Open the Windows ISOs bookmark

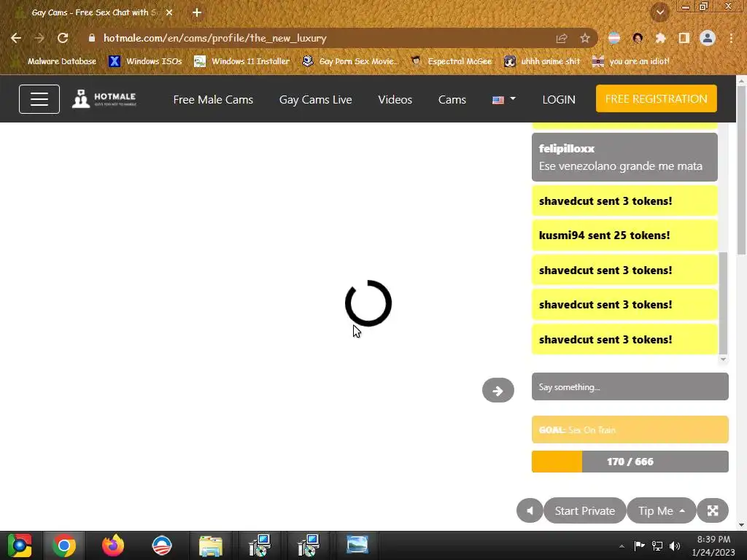[145, 61]
